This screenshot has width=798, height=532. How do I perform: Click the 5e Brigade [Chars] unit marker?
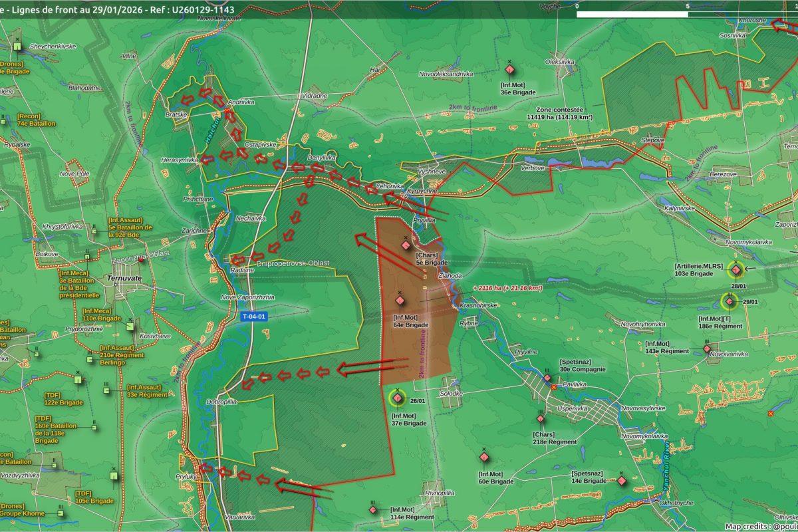(x=406, y=245)
